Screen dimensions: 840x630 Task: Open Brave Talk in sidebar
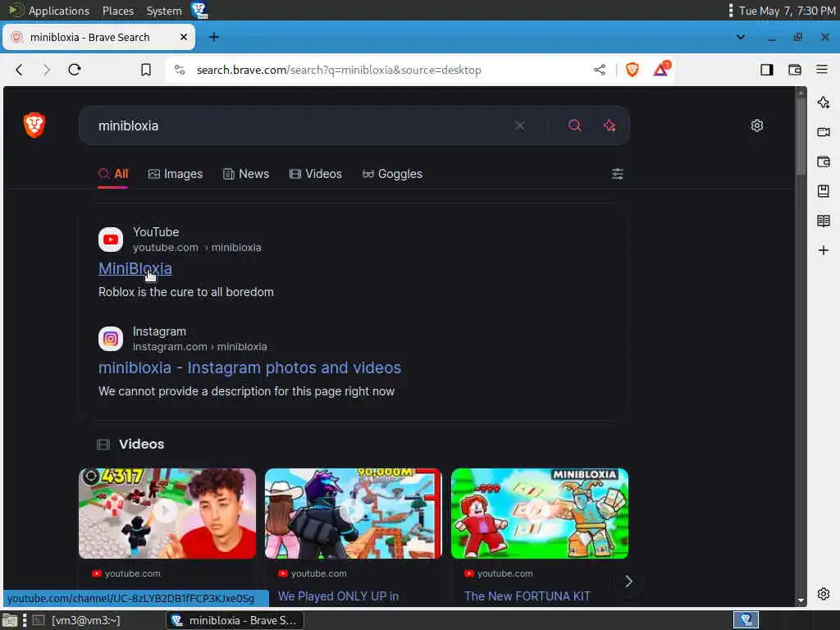pyautogui.click(x=824, y=132)
